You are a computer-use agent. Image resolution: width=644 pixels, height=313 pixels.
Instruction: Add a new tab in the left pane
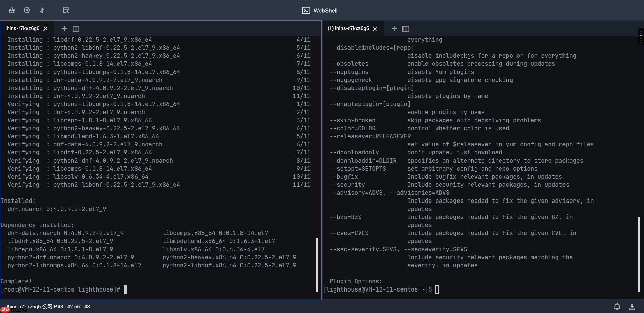point(64,29)
